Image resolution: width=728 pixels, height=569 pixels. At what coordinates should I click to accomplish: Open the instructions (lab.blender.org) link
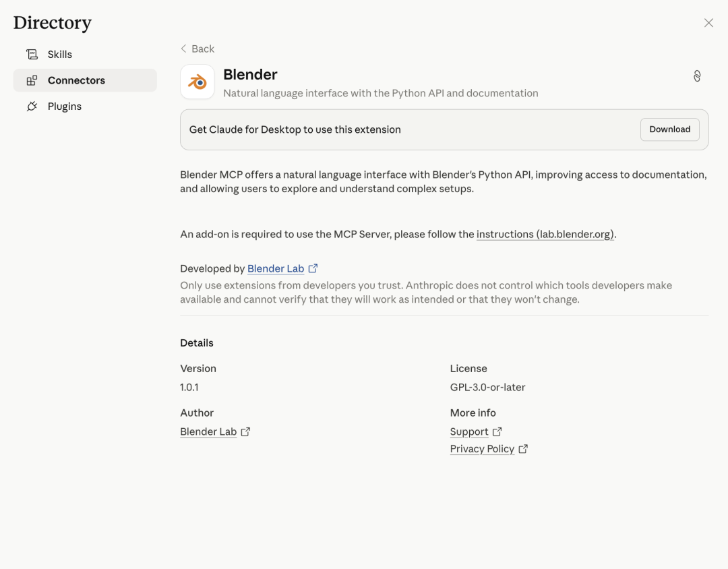click(545, 235)
